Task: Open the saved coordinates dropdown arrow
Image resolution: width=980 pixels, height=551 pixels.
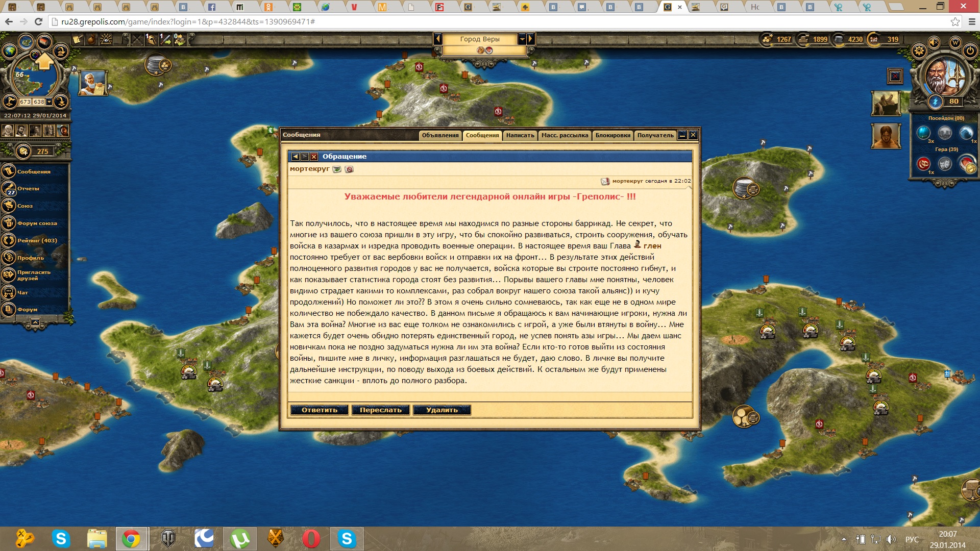Action: coord(49,102)
